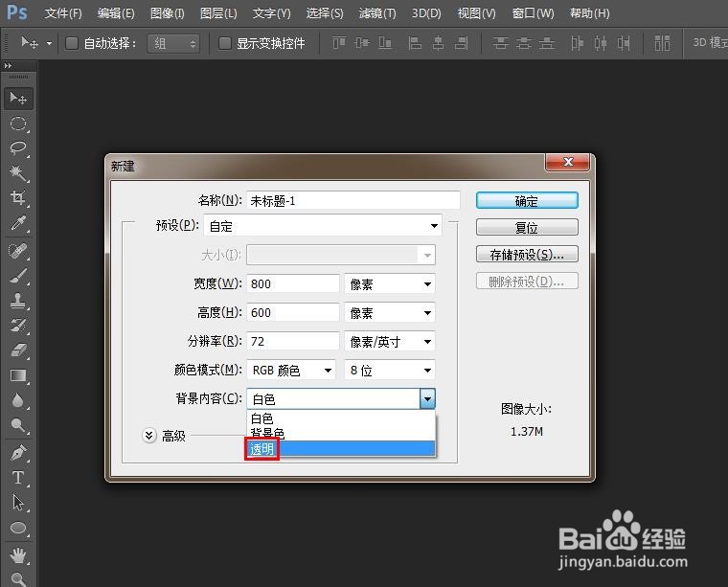Open the 文件(F) menu
This screenshot has width=728, height=587.
63,13
